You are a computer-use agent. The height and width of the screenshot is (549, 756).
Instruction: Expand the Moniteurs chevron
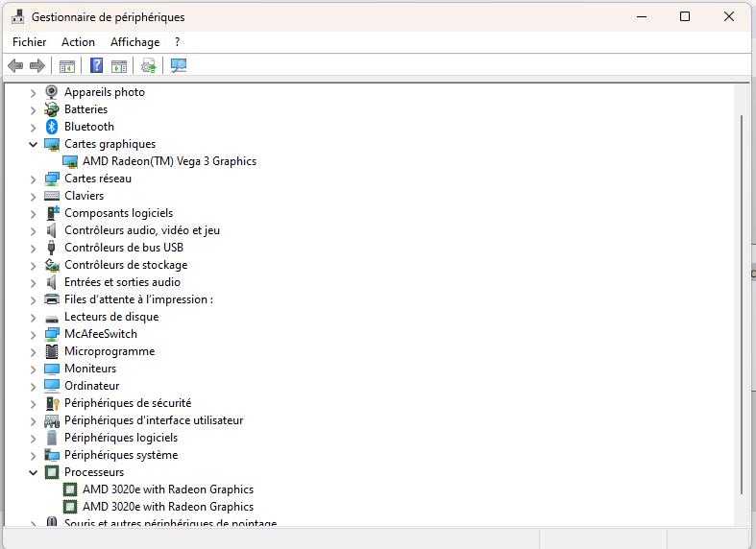pos(33,370)
